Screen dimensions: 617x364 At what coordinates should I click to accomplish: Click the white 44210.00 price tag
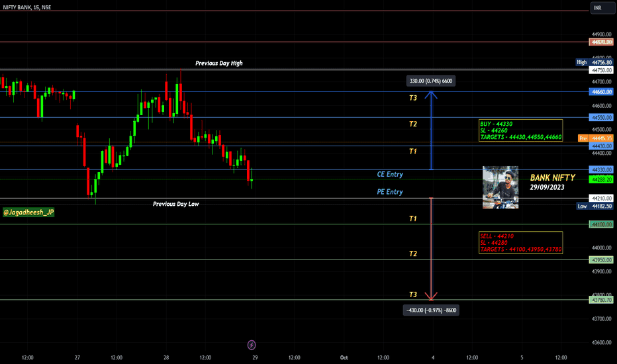(601, 199)
